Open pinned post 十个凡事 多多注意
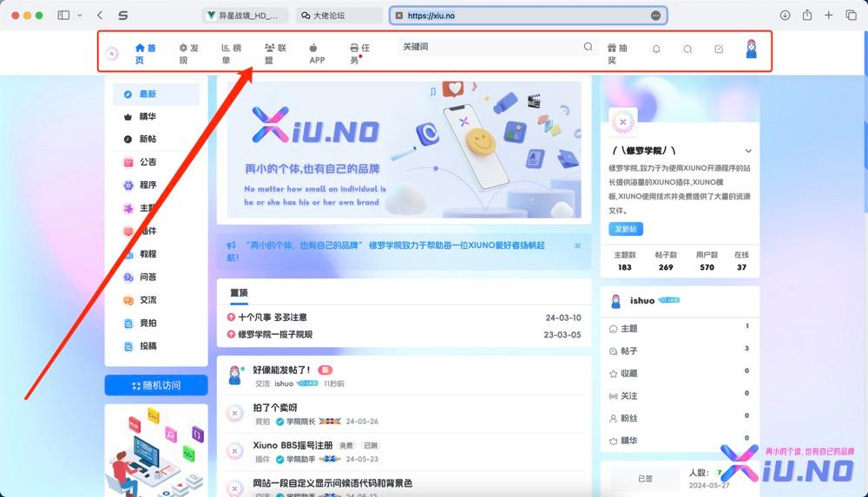Viewport: 868px width, 497px height. 272,317
